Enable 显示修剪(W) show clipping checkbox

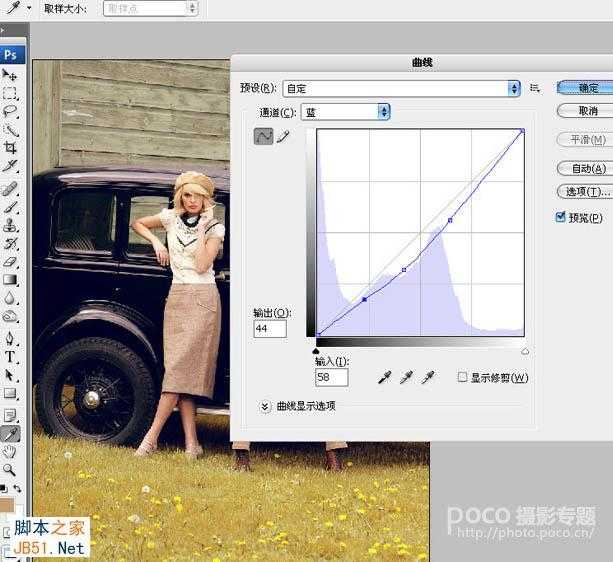tap(462, 377)
